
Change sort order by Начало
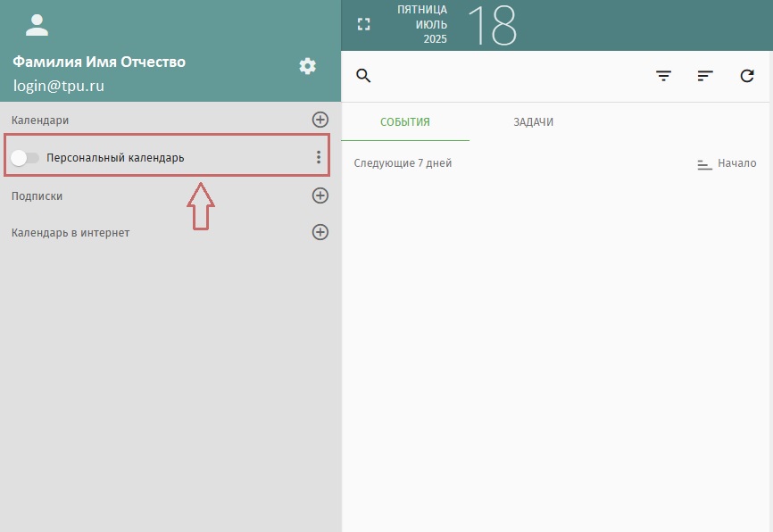727,163
